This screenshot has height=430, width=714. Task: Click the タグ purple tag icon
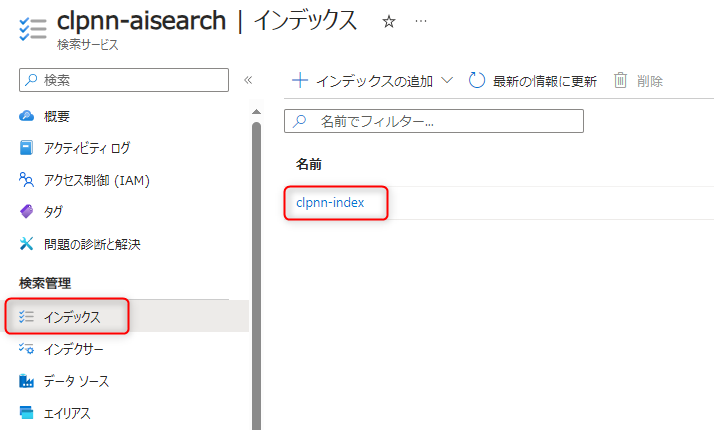click(x=27, y=212)
